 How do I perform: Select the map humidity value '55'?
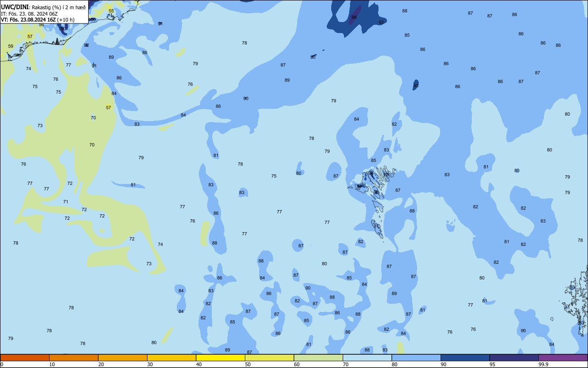point(111,11)
